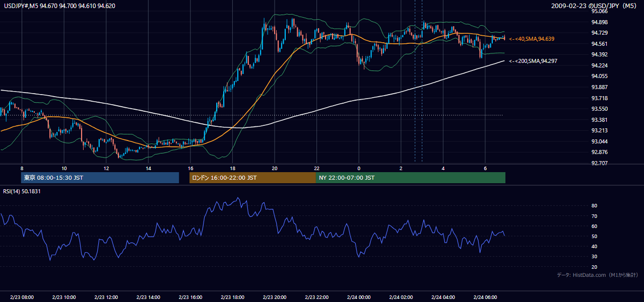Click the RSI(14) 50.1831 indicator label
644x302 pixels.
click(x=22, y=191)
